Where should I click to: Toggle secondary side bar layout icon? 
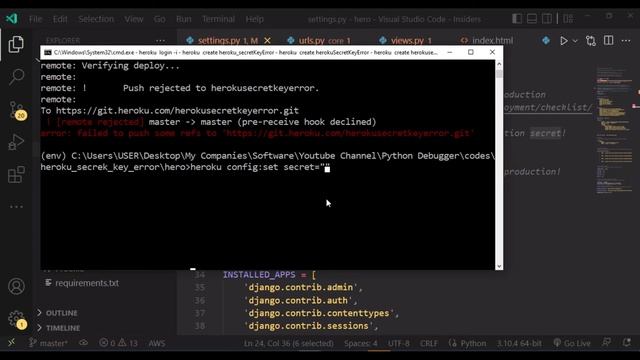(x=547, y=19)
